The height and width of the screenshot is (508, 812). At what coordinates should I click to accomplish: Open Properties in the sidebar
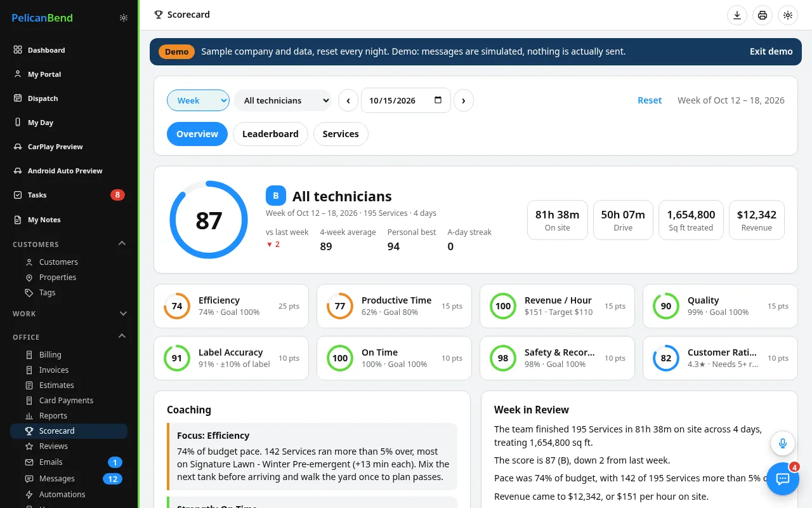(69, 277)
